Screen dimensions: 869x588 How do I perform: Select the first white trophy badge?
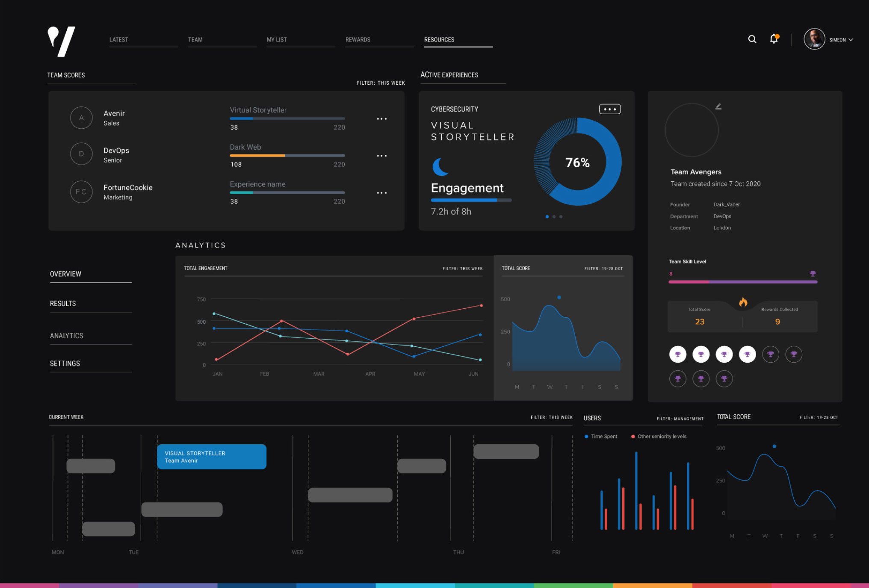click(678, 354)
